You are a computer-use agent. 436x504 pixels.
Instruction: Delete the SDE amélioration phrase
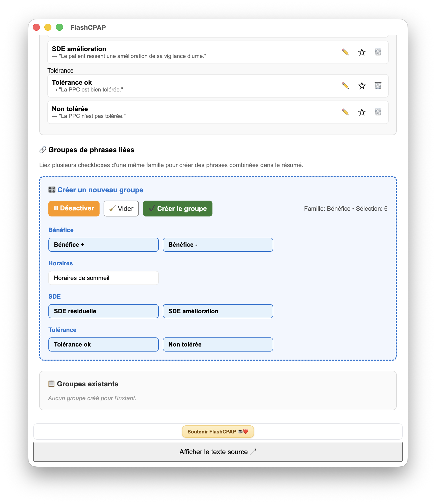coord(378,52)
